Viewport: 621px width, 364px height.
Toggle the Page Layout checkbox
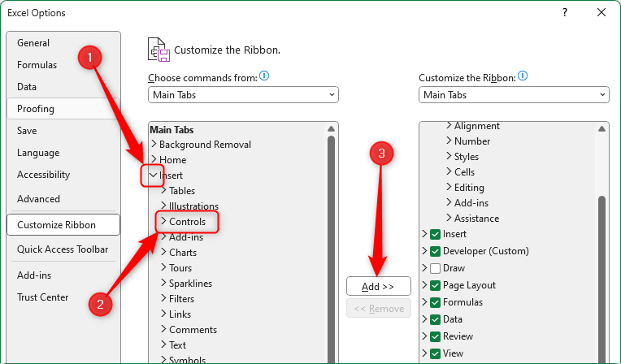click(435, 285)
